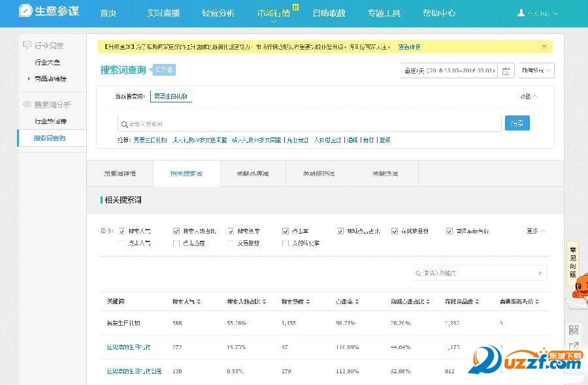
Task: Switch to the 关联品牌词 tab
Action: click(253, 174)
